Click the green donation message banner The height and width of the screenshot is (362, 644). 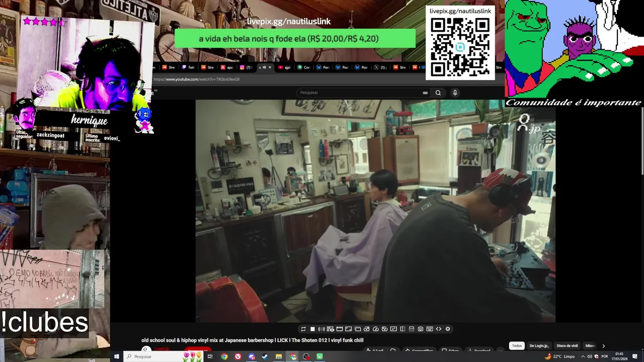tap(295, 39)
